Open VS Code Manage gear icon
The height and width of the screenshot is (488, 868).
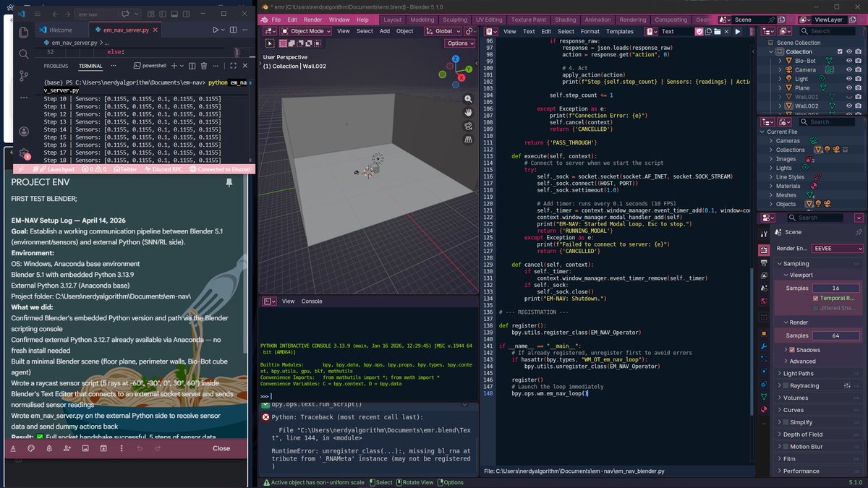click(x=23, y=154)
